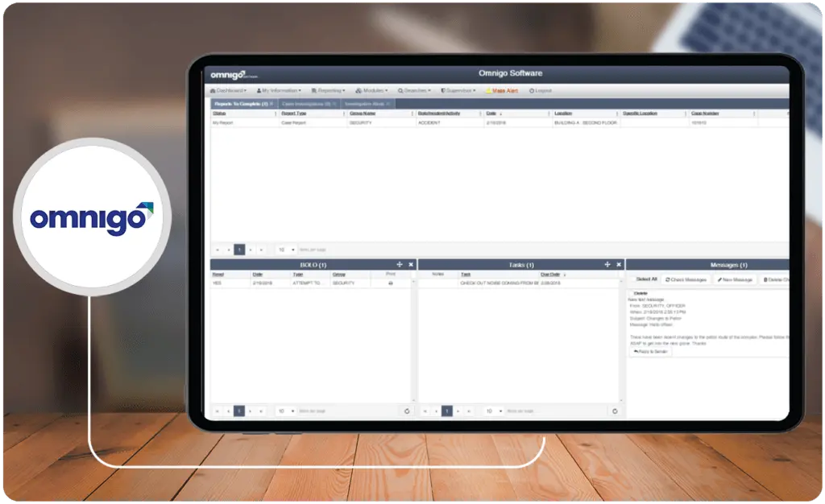Viewport: 825px width, 504px height.
Task: Sort Tasks list by Due Date column
Action: tap(549, 275)
